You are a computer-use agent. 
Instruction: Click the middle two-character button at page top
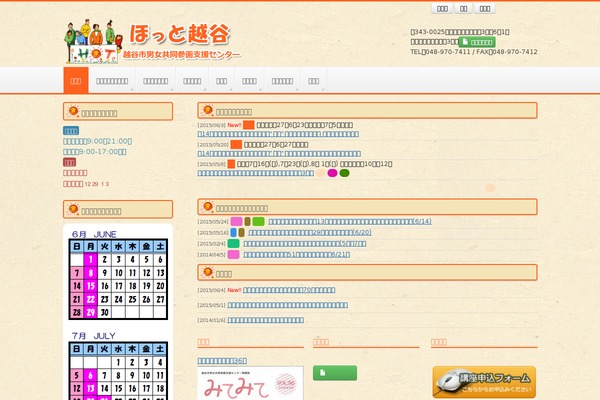463,8
